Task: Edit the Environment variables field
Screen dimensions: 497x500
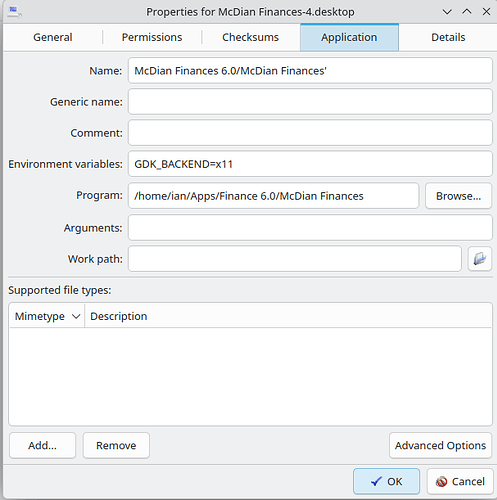Action: pyautogui.click(x=310, y=164)
